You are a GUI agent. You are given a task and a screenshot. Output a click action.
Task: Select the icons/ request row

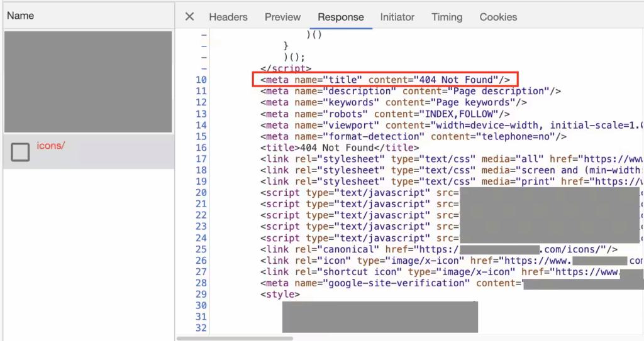89,152
